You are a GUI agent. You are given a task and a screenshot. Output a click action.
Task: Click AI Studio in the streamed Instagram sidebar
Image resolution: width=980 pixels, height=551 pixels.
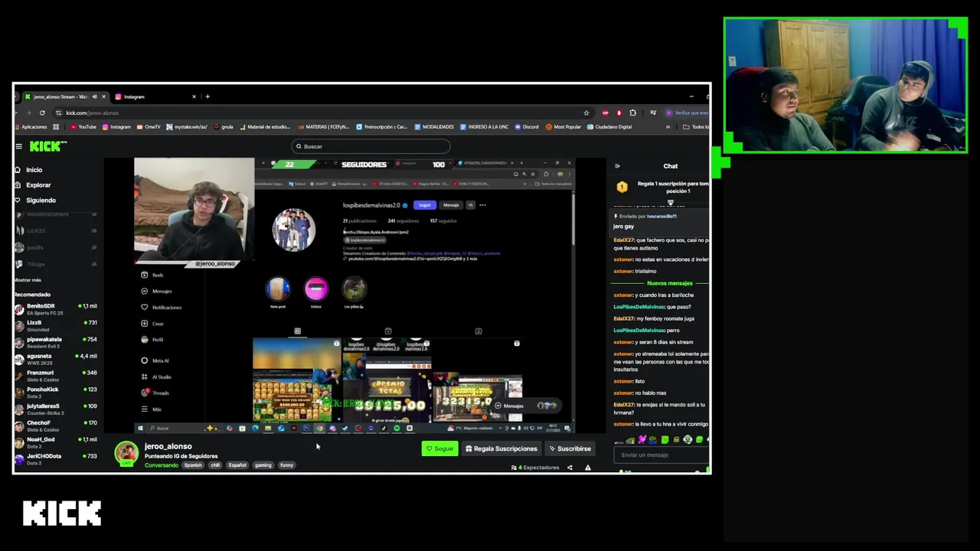tap(157, 377)
